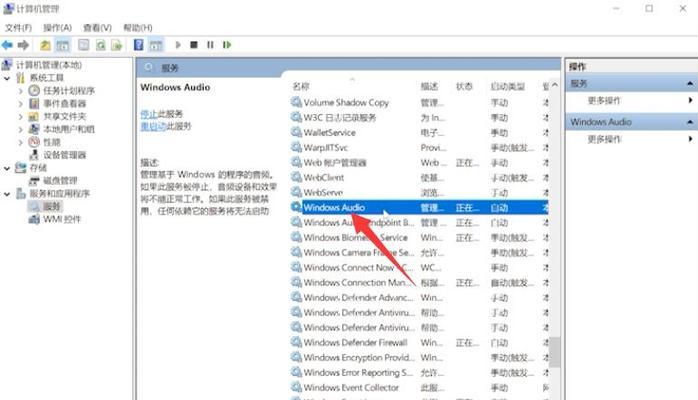Screen dimensions: 698x400
Task: Select Windows Camera Frame Se... row
Action: coord(419,252)
